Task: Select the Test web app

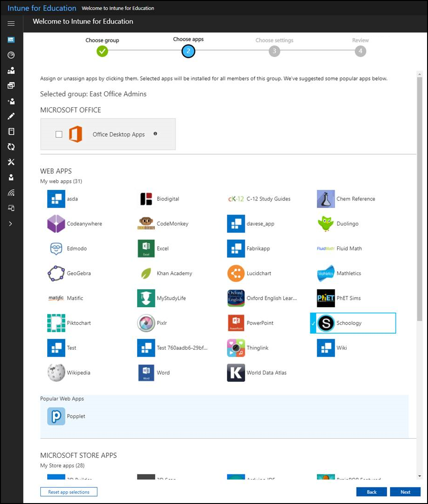Action: tap(62, 348)
